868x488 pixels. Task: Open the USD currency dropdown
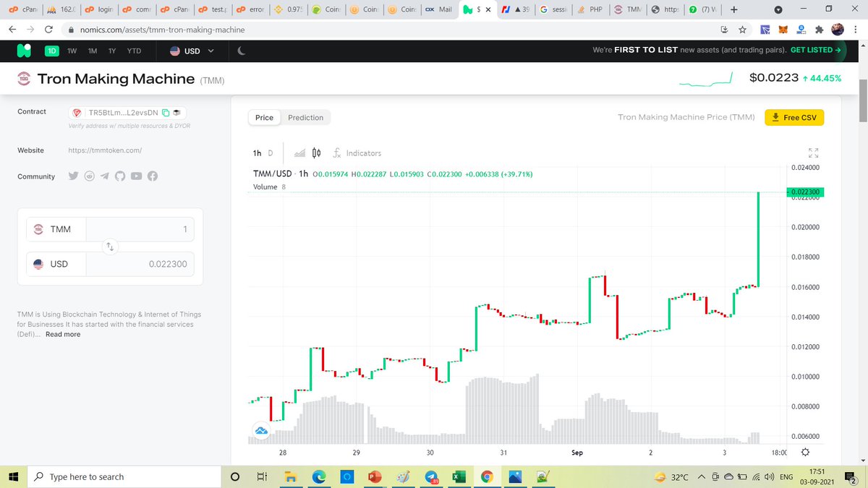click(192, 51)
